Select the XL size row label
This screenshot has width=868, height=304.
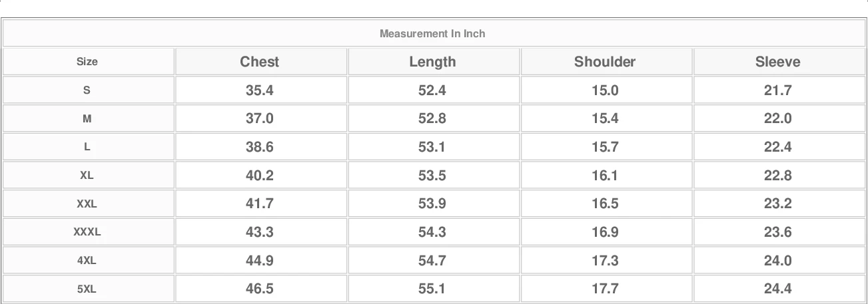87,176
